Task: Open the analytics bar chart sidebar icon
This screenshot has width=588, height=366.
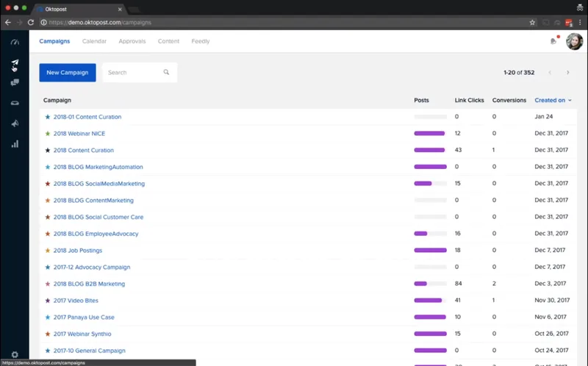Action: pos(15,144)
